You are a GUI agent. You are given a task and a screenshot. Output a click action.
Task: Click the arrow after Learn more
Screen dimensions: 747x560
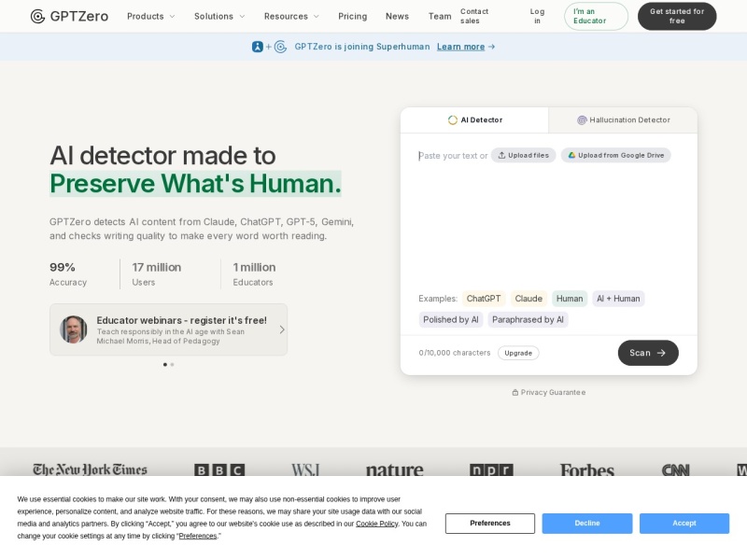pos(492,47)
